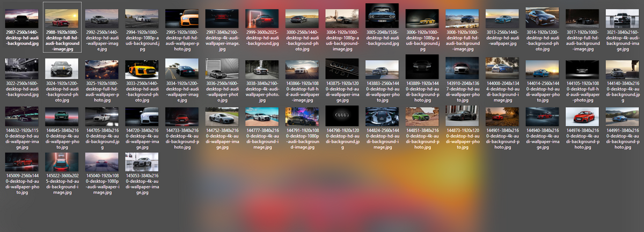644x232 pixels.
Task: Select thumbnail of image 144901-3840x2160
Action: pyautogui.click(x=503, y=116)
